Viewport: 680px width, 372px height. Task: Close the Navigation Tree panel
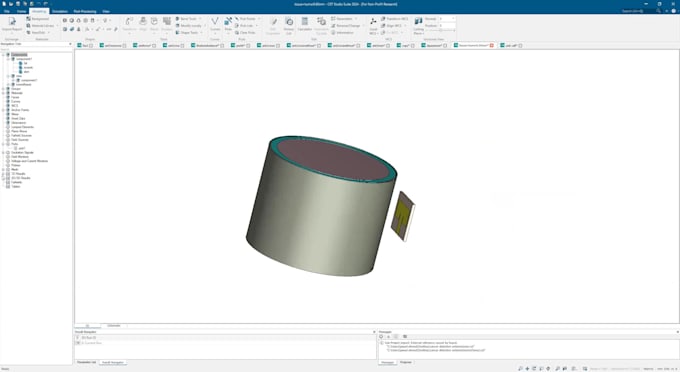pos(70,44)
